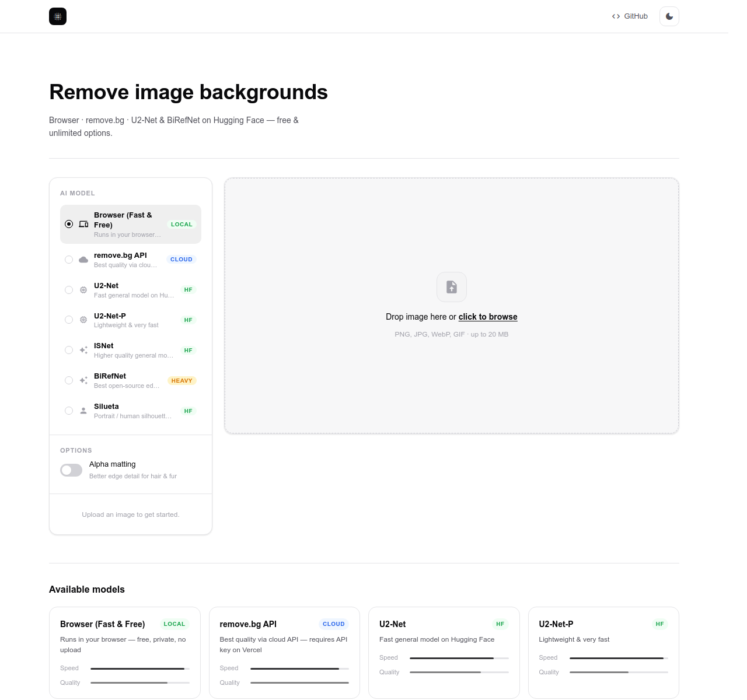The height and width of the screenshot is (700, 747).
Task: Click the sparkle icon next to BiRefNet
Action: [x=83, y=380]
